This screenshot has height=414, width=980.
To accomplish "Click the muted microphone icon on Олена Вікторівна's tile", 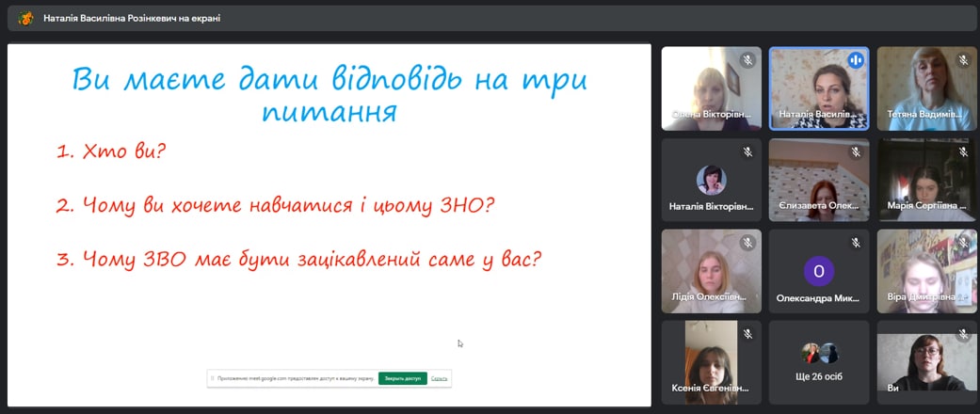I will tap(748, 60).
